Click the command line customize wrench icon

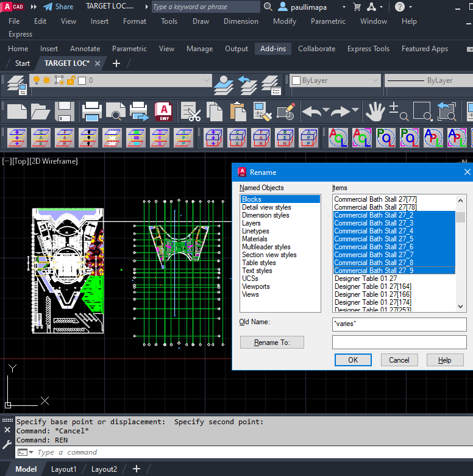7,444
